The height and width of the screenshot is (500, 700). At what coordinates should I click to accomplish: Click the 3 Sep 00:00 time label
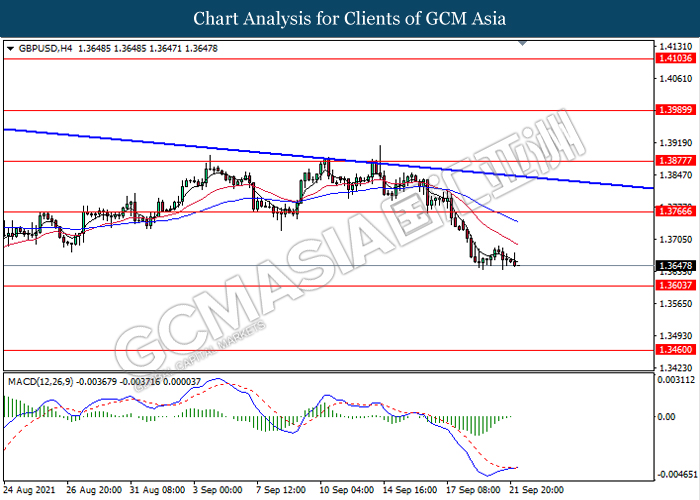point(218,490)
